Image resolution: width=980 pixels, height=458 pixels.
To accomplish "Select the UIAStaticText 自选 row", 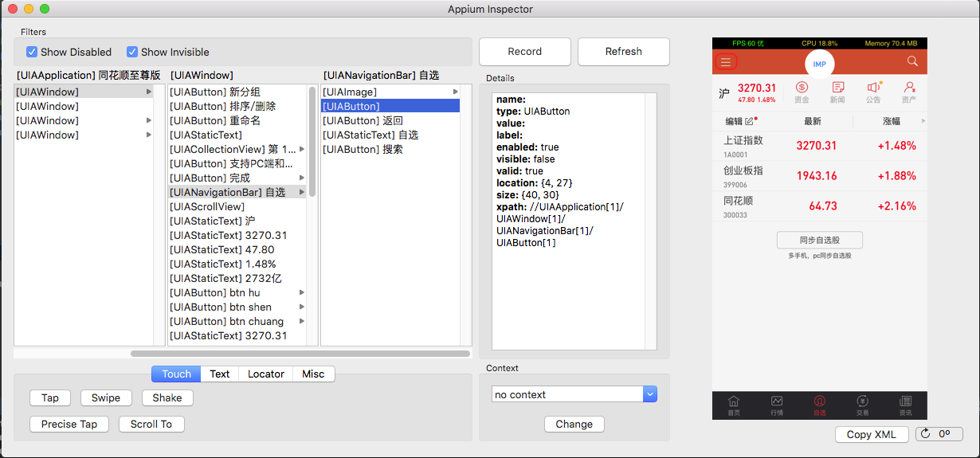I will click(x=390, y=135).
